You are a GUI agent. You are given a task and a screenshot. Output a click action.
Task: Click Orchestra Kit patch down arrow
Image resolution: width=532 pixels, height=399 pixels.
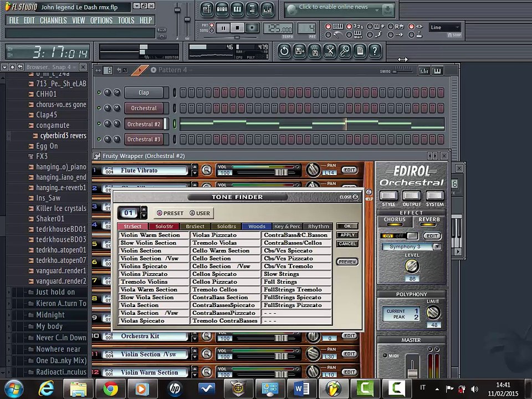[x=195, y=339]
